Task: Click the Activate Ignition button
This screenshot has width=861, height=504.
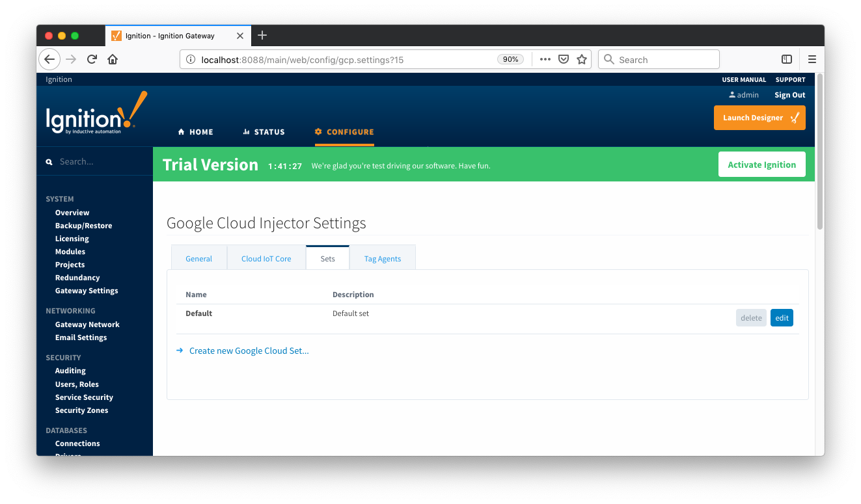Action: pyautogui.click(x=761, y=165)
